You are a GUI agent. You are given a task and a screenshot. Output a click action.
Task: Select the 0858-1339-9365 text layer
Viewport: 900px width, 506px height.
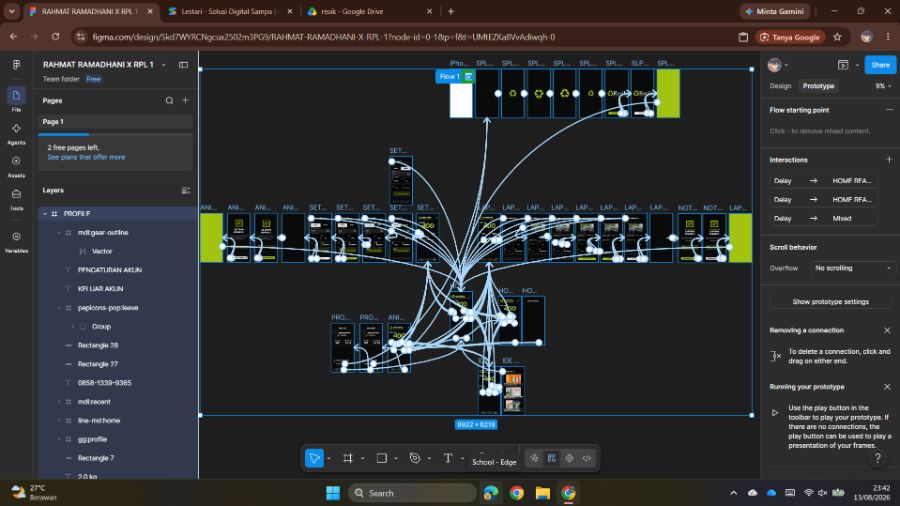pyautogui.click(x=104, y=383)
